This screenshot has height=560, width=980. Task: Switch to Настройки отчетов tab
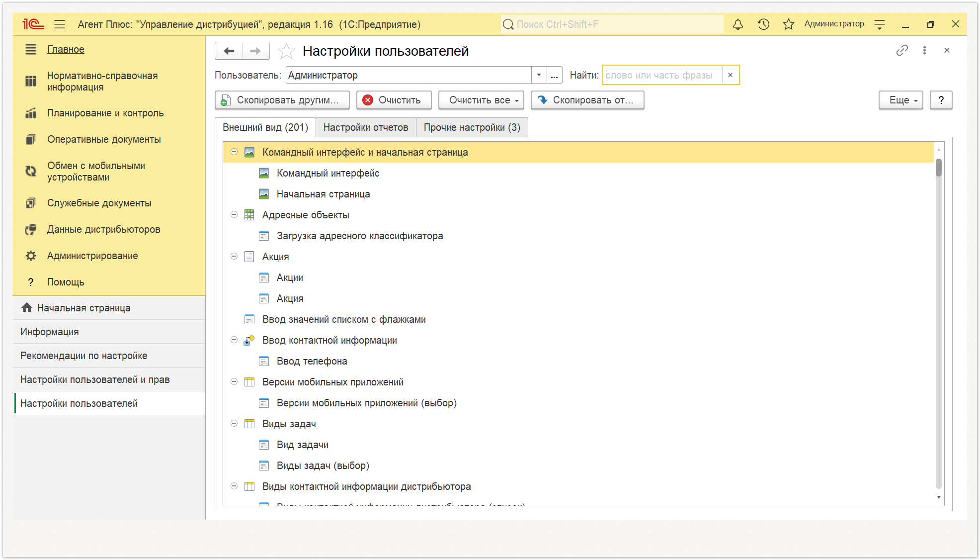coord(366,127)
